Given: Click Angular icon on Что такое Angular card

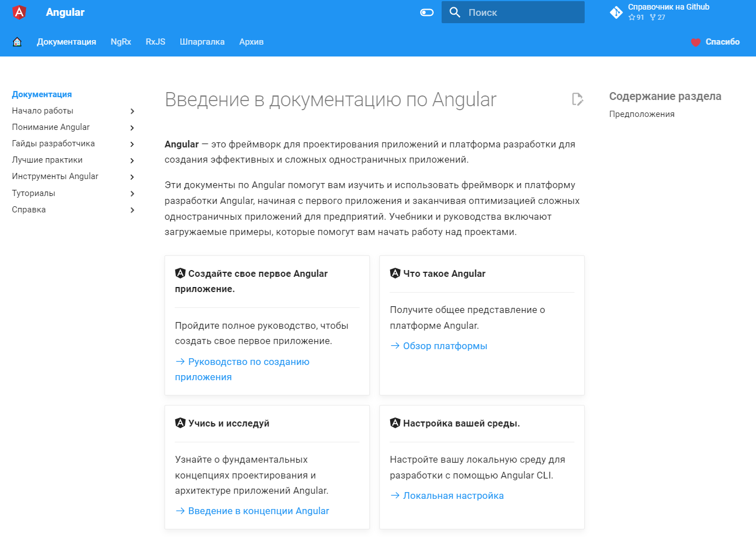Looking at the screenshot, I should pos(395,273).
